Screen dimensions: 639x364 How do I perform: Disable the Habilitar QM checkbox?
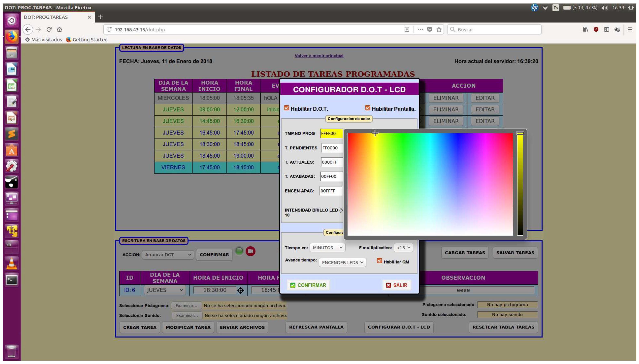(379, 261)
